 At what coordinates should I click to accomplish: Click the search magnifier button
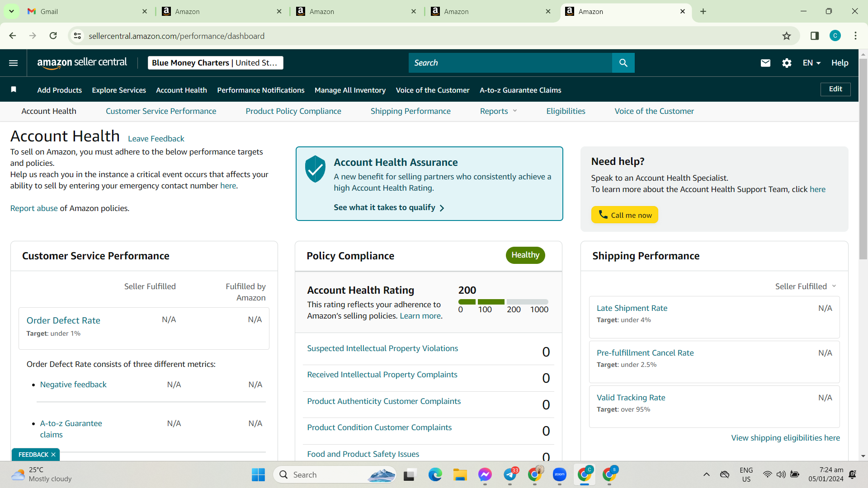point(623,63)
